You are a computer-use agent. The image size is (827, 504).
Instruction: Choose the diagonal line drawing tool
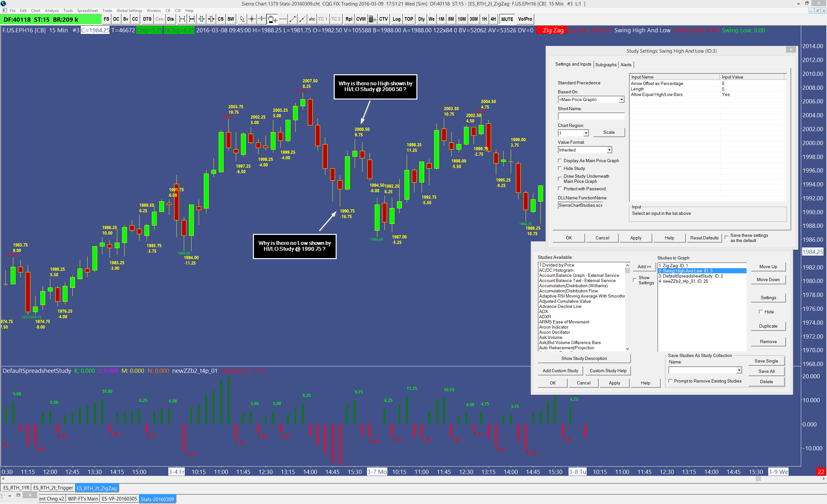[292, 19]
